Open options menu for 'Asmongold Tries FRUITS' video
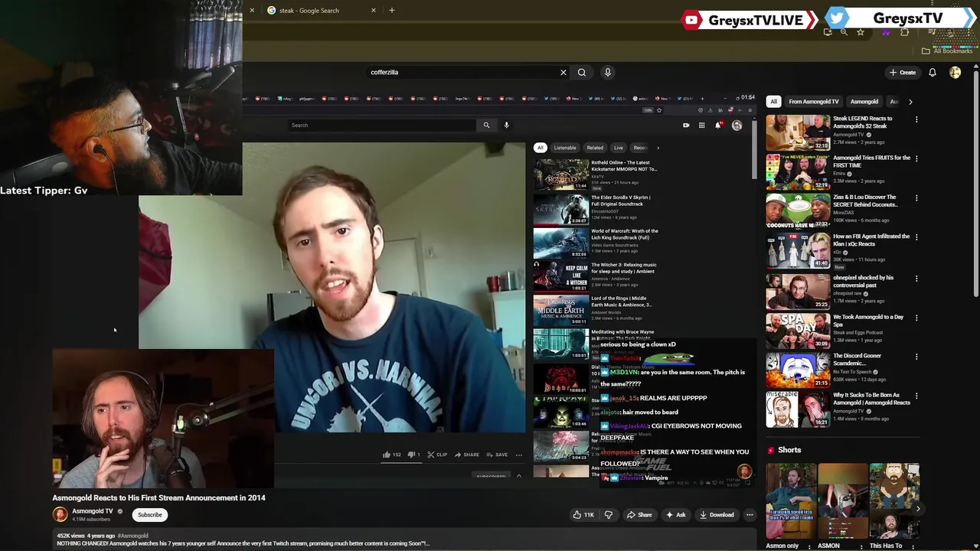The image size is (980, 551). (916, 158)
